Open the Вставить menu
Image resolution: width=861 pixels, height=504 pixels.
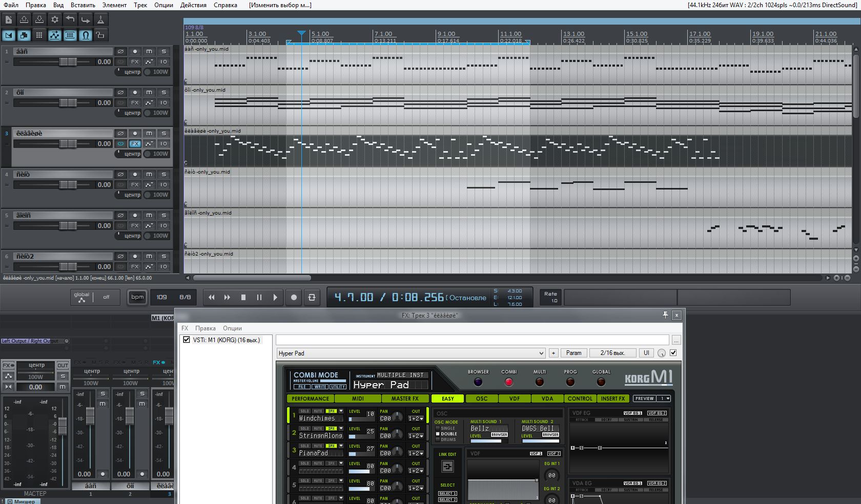point(83,5)
